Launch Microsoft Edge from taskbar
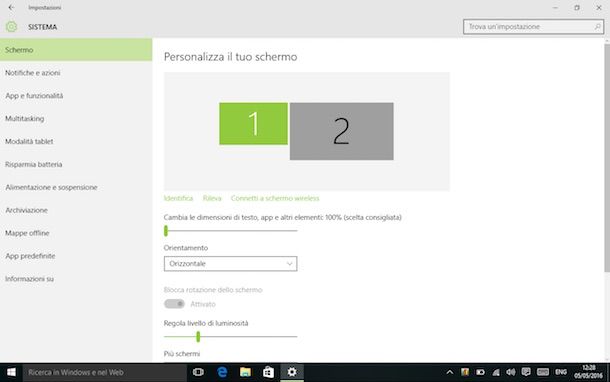Image resolution: width=610 pixels, height=382 pixels. [x=222, y=372]
